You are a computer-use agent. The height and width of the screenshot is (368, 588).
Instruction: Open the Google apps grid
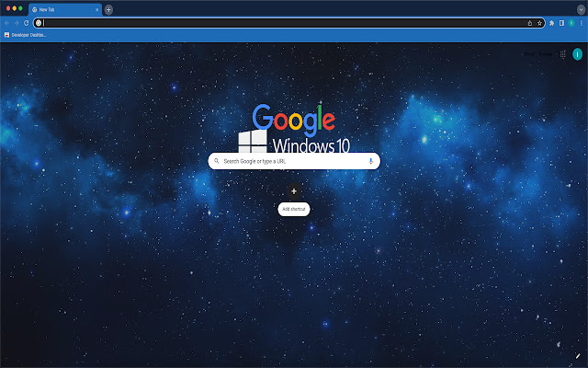coord(563,54)
